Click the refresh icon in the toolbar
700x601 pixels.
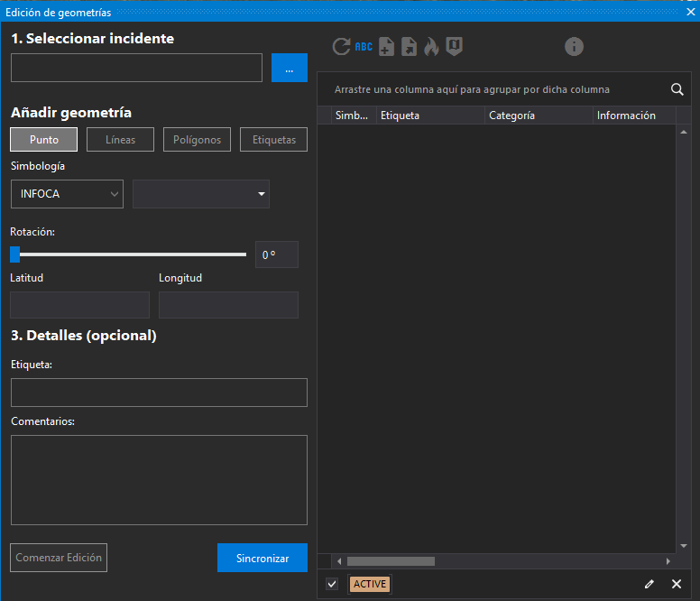pyautogui.click(x=341, y=47)
